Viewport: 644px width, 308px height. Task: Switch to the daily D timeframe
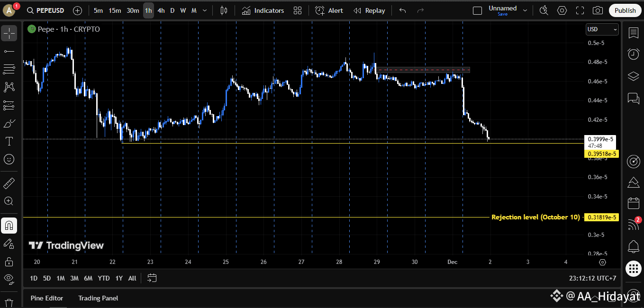pos(172,10)
